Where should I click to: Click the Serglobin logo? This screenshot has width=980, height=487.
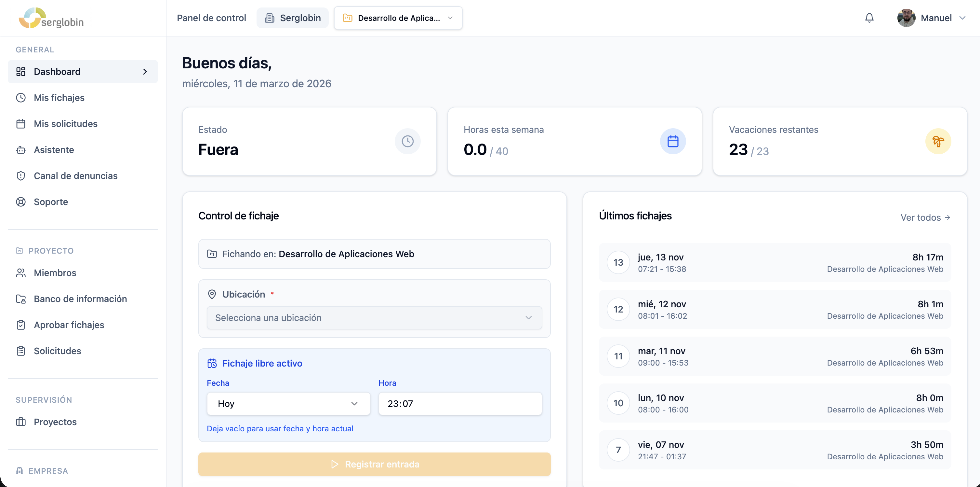click(51, 18)
